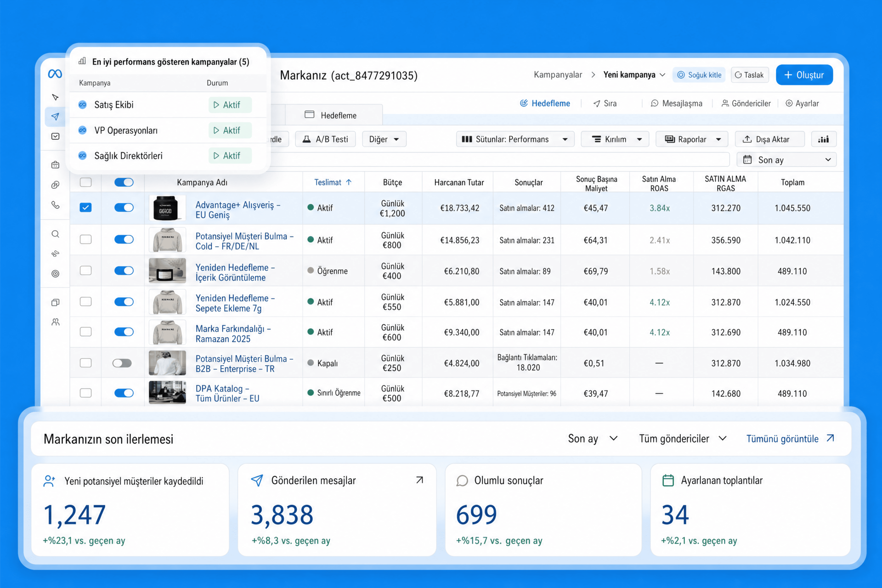Viewport: 882px width, 588px height.
Task: Toggle the header master campaign switch
Action: pos(124,182)
